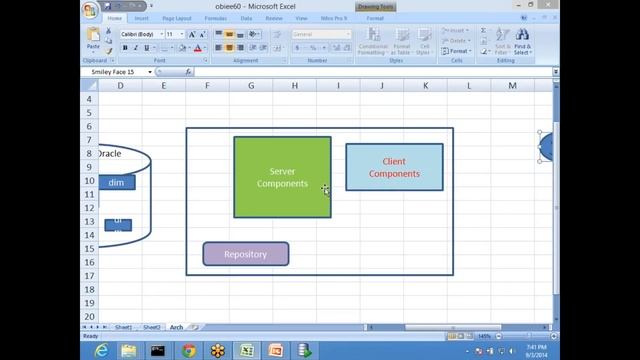
Task: Select the Format Painter brush
Action: (109, 51)
